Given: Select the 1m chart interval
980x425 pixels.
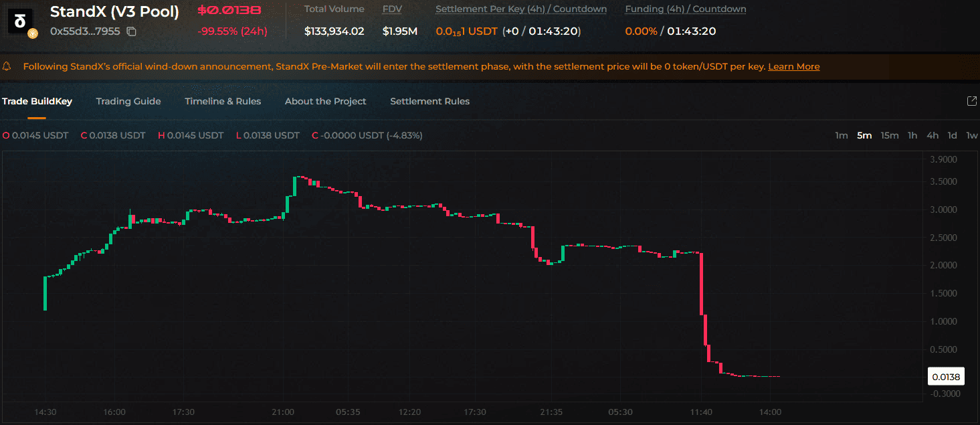Looking at the screenshot, I should [842, 135].
